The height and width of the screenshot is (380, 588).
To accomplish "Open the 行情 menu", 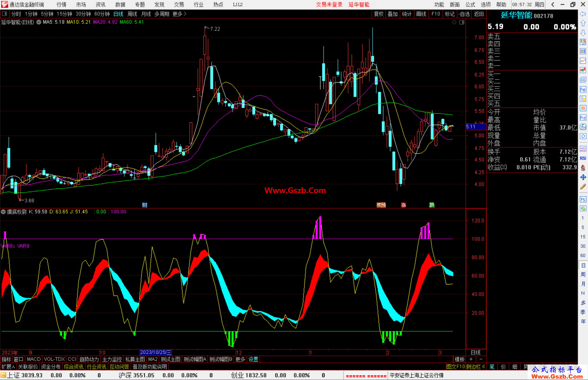I will click(62, 4).
